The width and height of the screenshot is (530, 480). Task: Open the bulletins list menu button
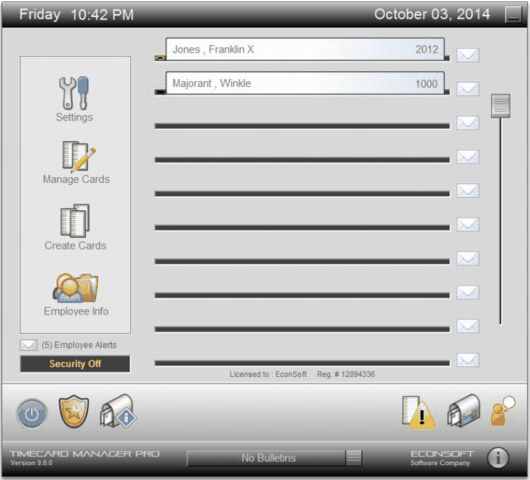pos(354,458)
